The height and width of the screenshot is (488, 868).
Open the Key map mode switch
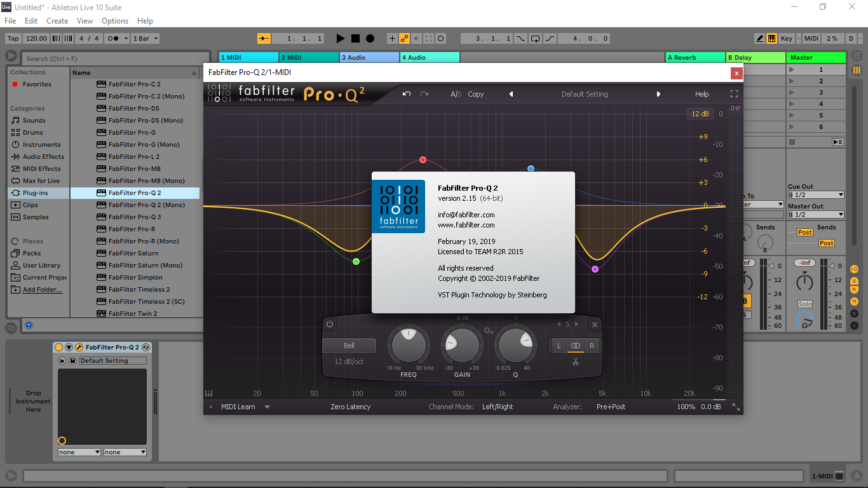pyautogui.click(x=787, y=39)
